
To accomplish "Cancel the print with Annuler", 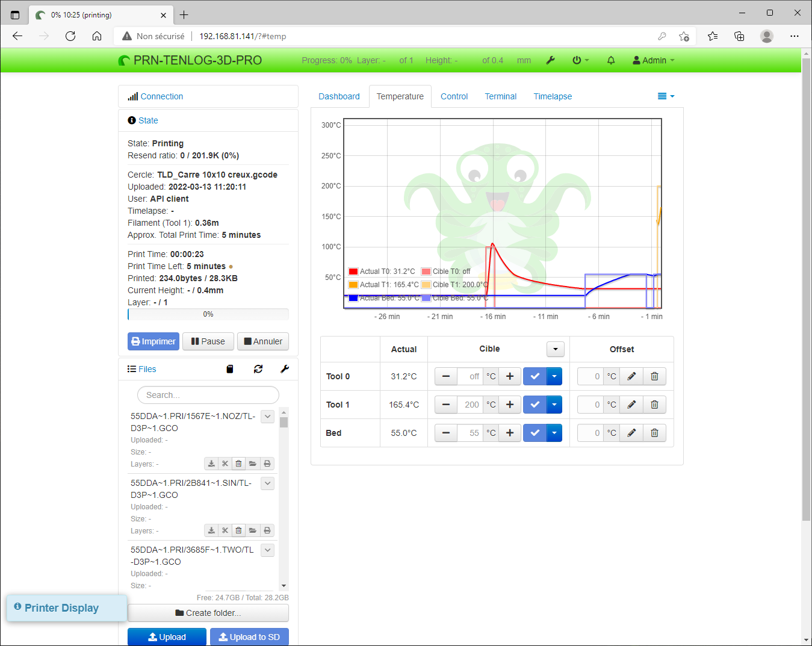I will point(263,341).
